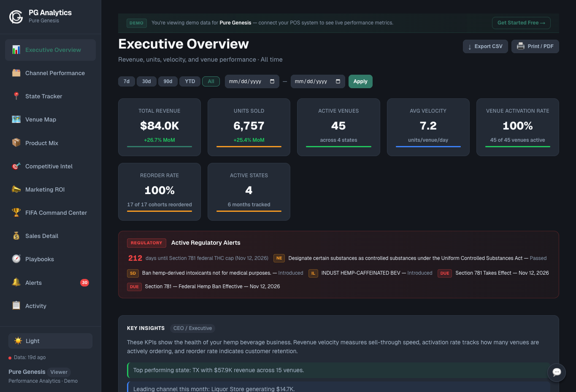Open the start date calendar picker
The image size is (576, 392).
click(x=273, y=81)
